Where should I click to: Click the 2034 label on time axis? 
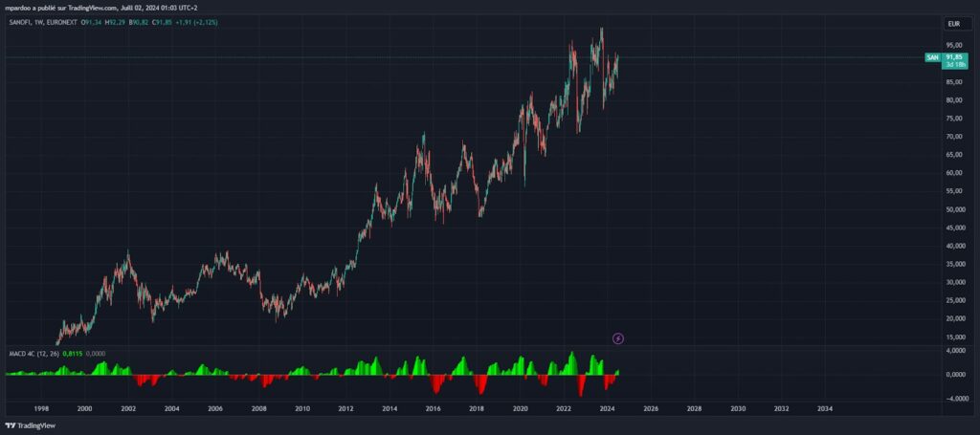825,408
